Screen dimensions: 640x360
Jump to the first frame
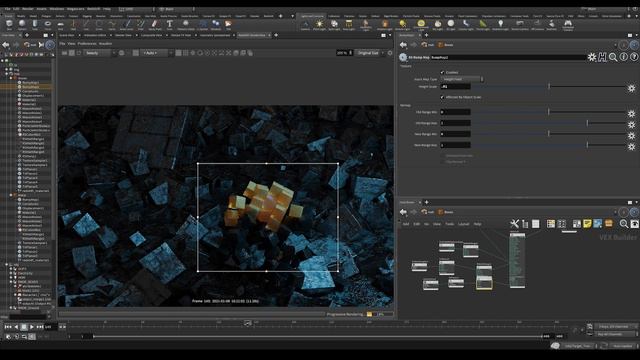tap(8, 327)
